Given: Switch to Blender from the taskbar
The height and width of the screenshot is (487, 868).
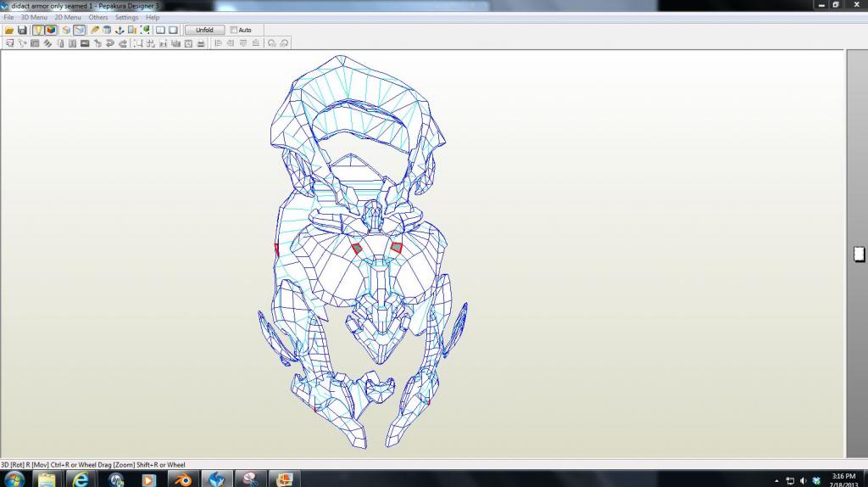Looking at the screenshot, I should [x=183, y=479].
